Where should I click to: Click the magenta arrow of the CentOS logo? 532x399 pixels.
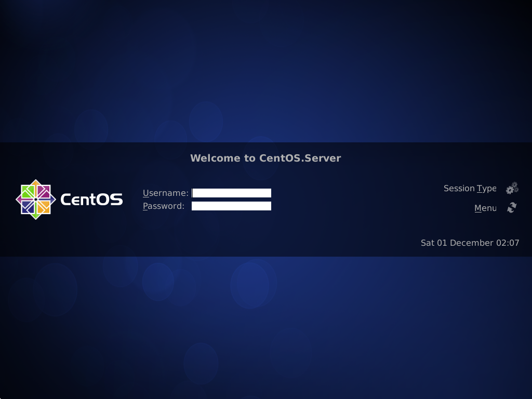coord(19,199)
